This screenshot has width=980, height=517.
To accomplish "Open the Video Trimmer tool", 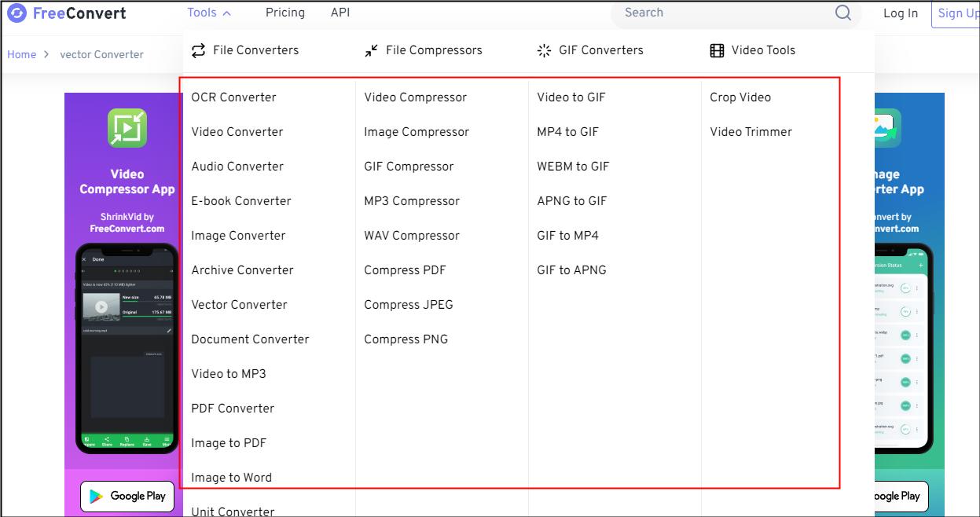I will click(x=751, y=132).
